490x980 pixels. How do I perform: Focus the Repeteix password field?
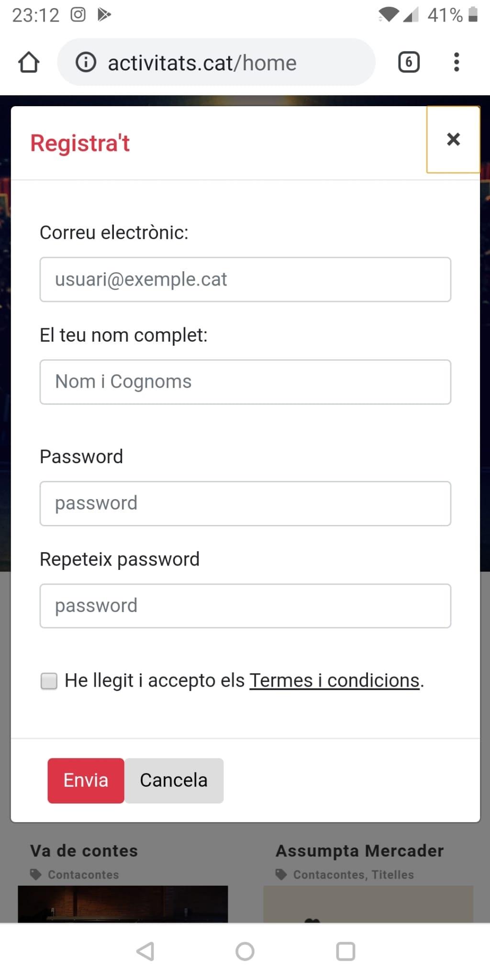pos(245,606)
